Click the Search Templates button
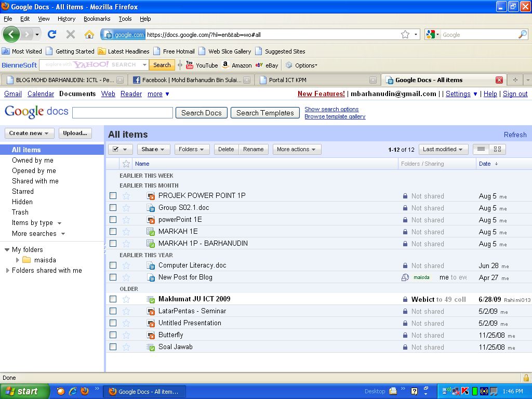This screenshot has height=399, width=532. [x=265, y=113]
